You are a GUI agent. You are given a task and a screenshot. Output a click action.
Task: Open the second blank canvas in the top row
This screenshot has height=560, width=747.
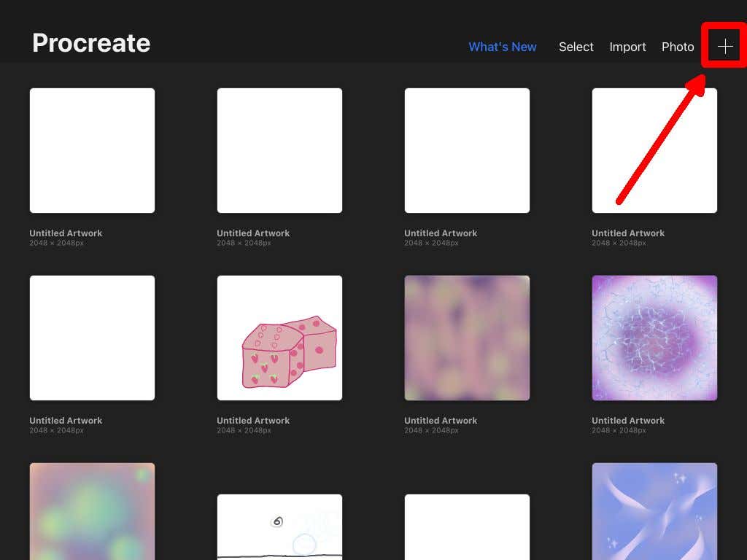coord(279,150)
